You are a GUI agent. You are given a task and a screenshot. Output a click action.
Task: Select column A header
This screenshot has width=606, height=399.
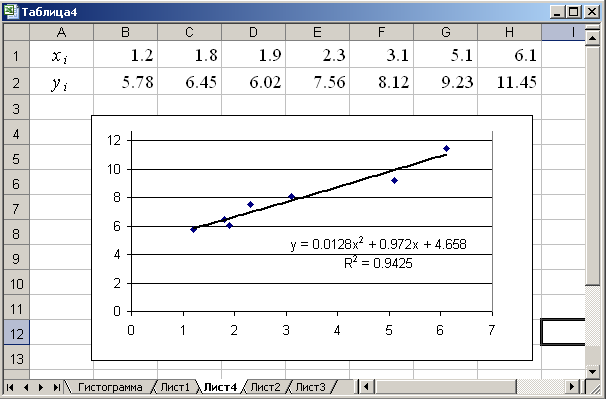(x=61, y=32)
